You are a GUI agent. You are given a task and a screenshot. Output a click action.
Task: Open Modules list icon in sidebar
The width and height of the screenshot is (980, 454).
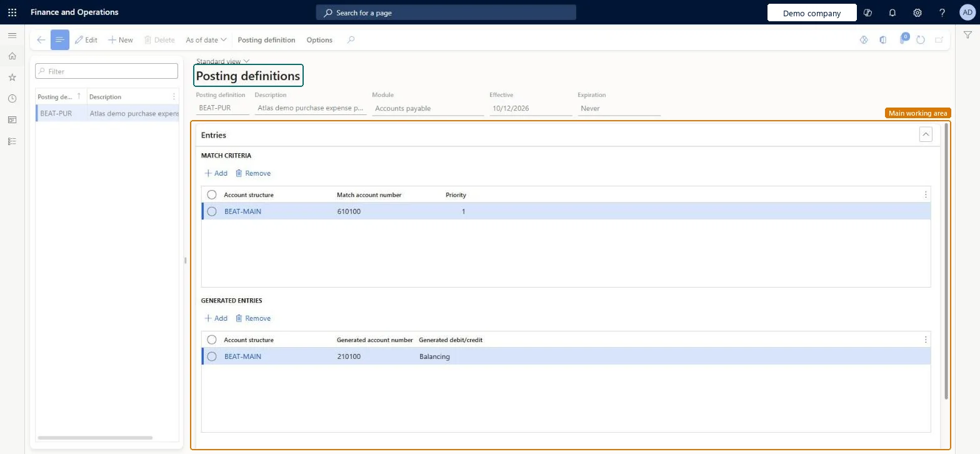[x=12, y=141]
